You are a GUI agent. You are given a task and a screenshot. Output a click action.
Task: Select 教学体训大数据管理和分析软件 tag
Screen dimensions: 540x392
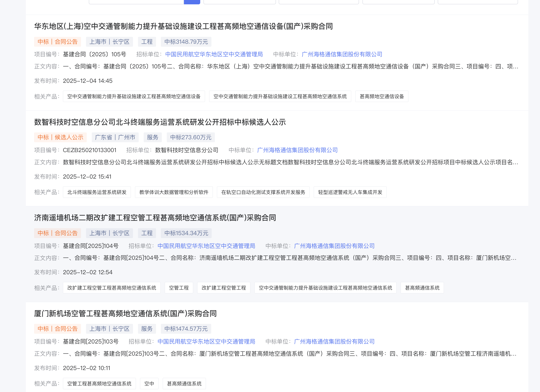click(174, 192)
